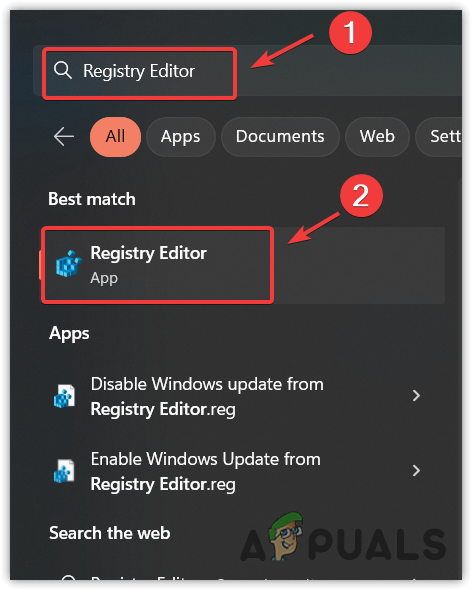Open the Settings filter tab
Image resolution: width=472 pixels, height=590 pixels.
point(440,137)
